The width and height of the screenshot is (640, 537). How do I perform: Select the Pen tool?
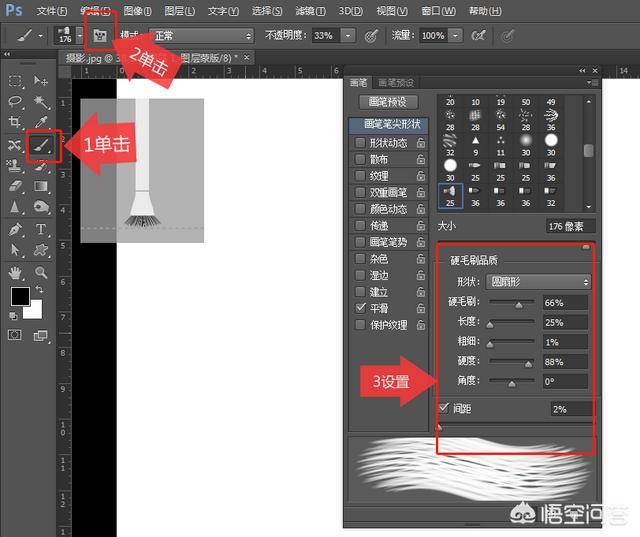[16, 228]
